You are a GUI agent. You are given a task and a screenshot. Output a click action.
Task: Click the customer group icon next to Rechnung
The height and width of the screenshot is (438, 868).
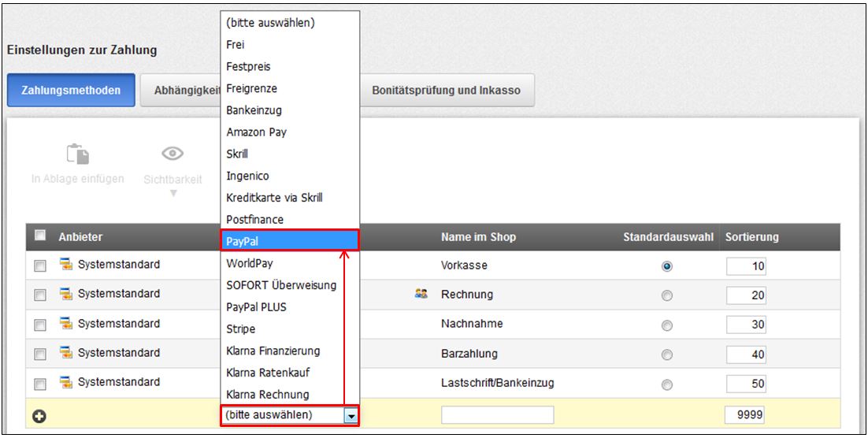[x=421, y=294]
